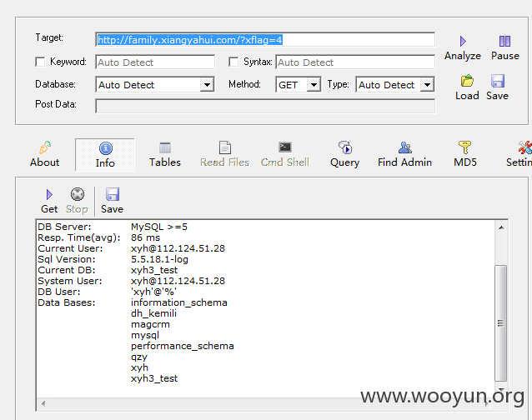Click the Stop button in the Info toolbar

tap(77, 202)
